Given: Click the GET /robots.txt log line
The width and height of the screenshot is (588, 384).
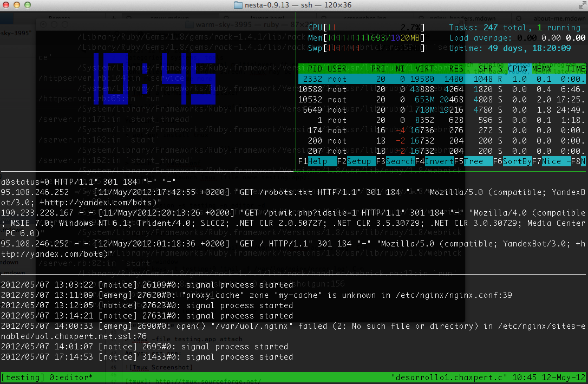Looking at the screenshot, I should pos(292,197).
